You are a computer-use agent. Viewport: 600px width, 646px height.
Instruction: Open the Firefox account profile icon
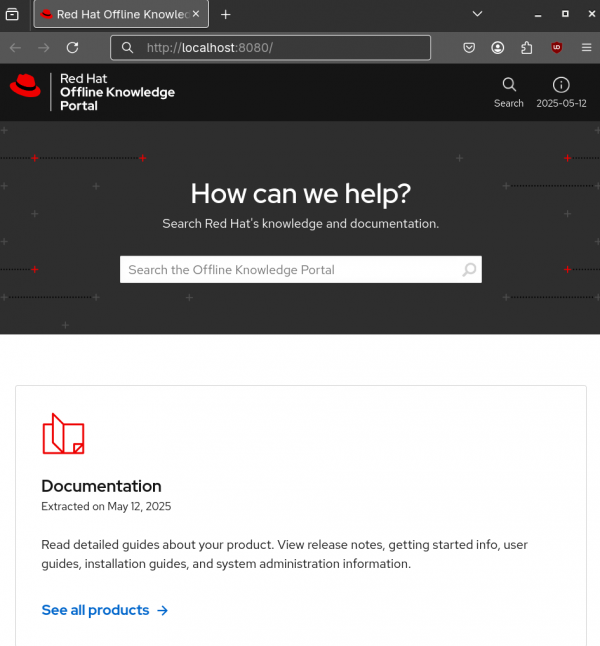(498, 48)
